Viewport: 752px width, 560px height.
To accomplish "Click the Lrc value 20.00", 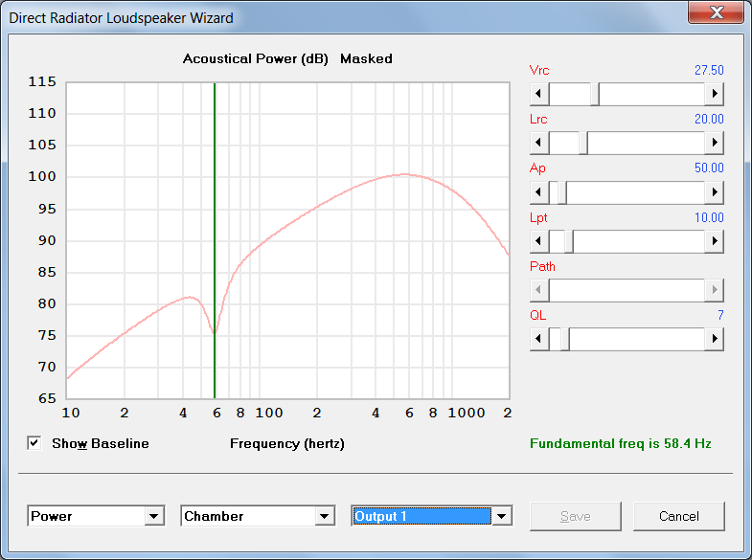I will (x=709, y=120).
